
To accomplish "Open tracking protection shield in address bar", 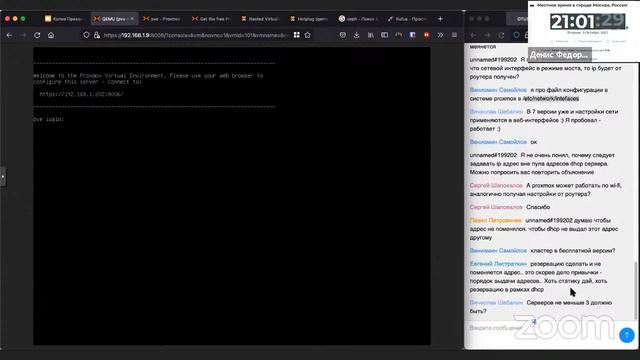I will (x=86, y=36).
